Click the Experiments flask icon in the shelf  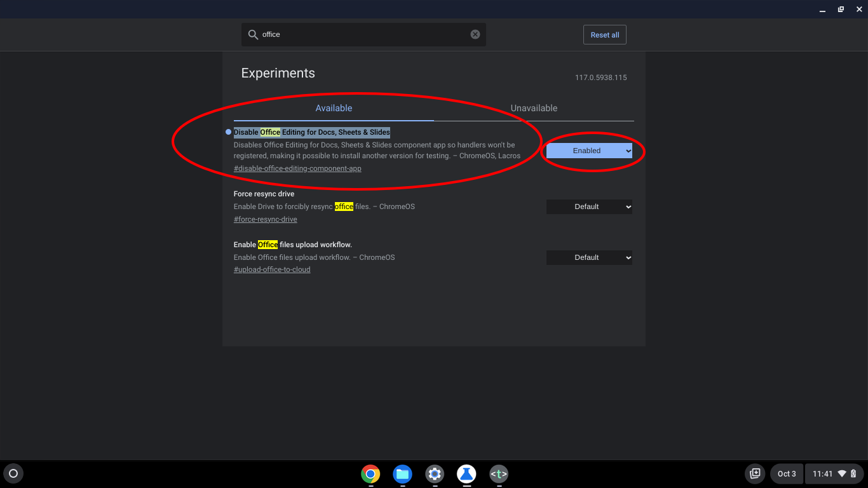(466, 473)
